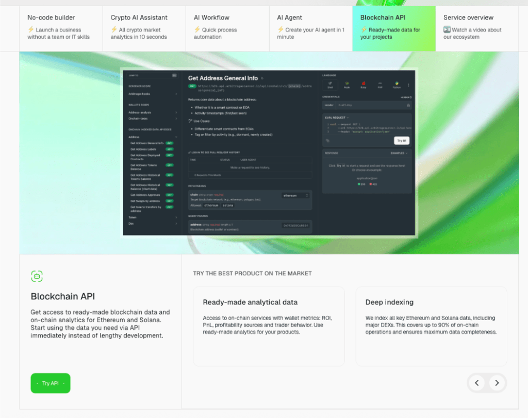Select the Shell language icon

[330, 83]
